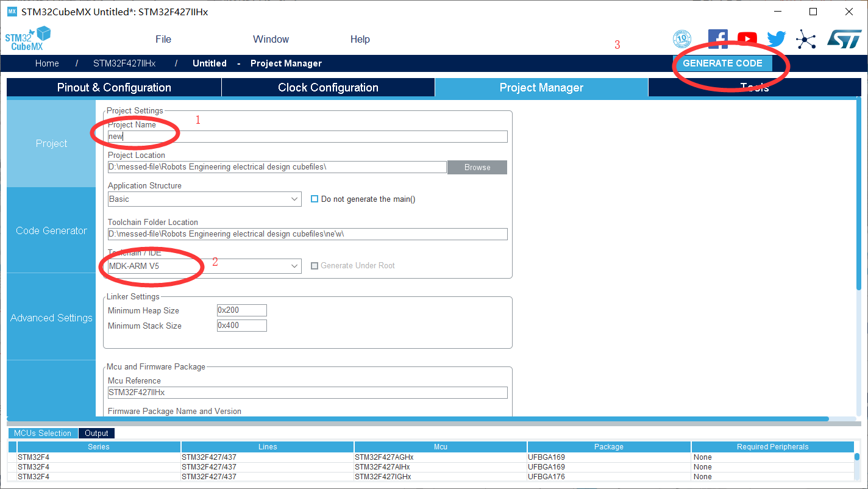Select the Project Manager tab
Viewport: 868px width, 489px height.
pos(541,87)
